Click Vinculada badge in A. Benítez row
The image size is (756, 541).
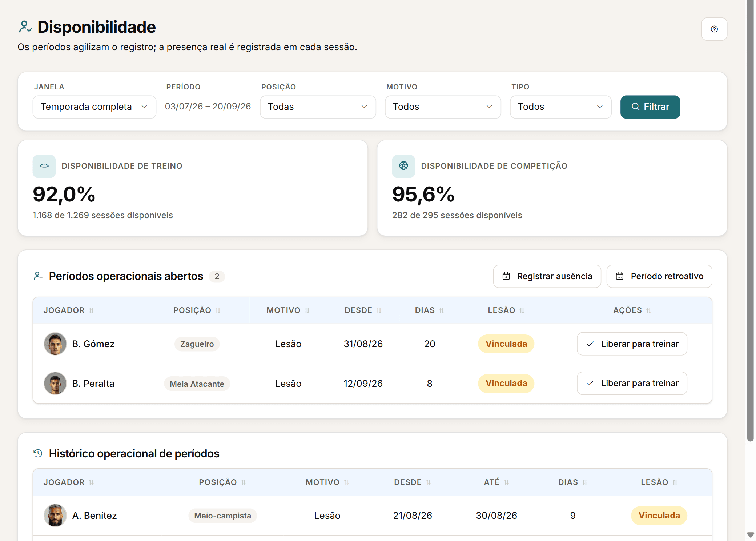[x=659, y=516]
